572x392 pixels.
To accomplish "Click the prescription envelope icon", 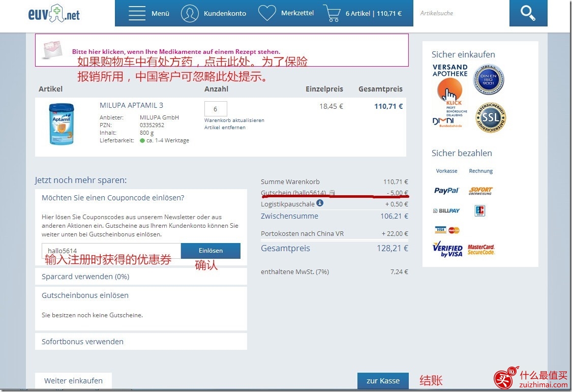I will [x=52, y=50].
